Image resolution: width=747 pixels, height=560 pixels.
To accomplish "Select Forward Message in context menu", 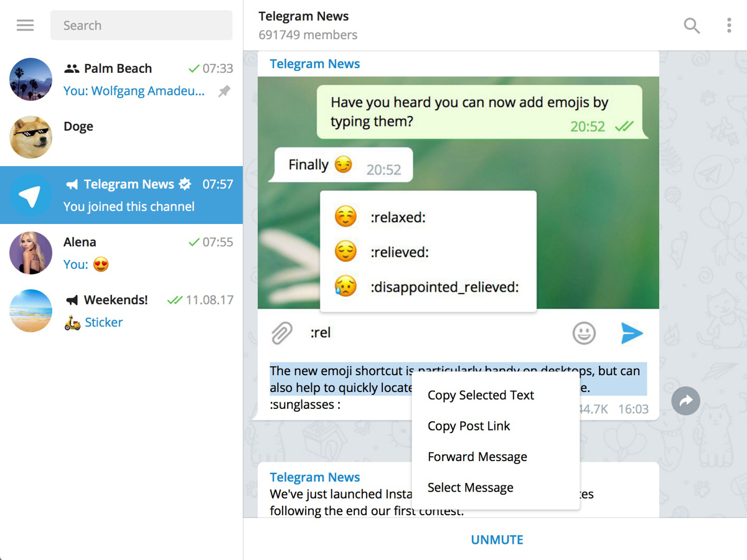I will tap(477, 457).
